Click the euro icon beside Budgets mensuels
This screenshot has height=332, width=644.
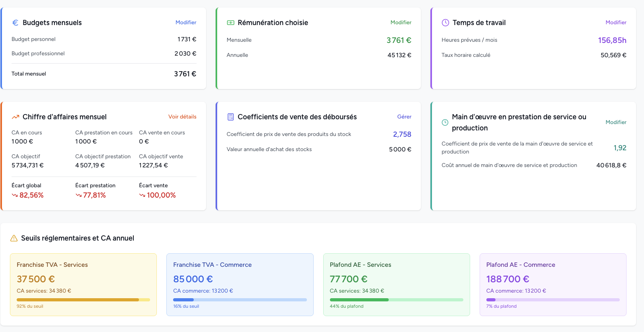pyautogui.click(x=15, y=23)
